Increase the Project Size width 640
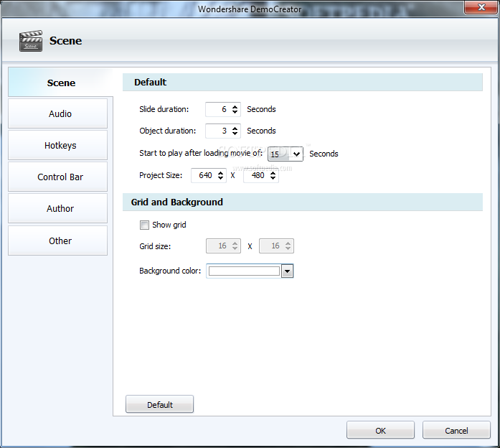Viewport: 500px width, 448px height. click(x=221, y=172)
